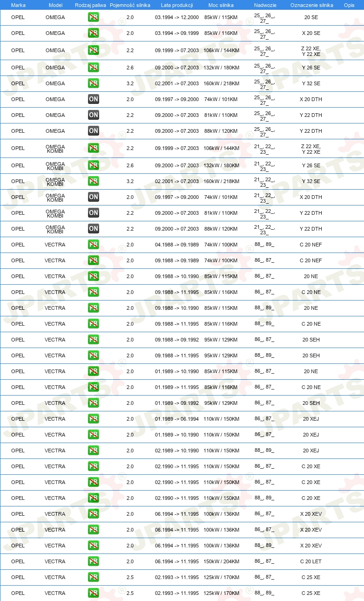Select the diesel ON icon for the OMEGA KOMBI 88kW / 120KM row

(x=94, y=229)
